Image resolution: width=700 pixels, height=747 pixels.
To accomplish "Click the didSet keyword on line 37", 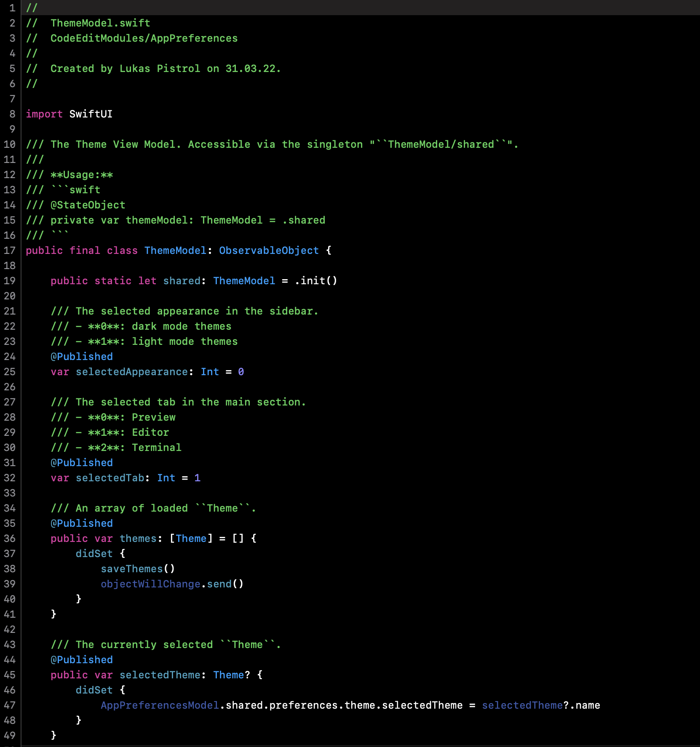I will (x=94, y=554).
